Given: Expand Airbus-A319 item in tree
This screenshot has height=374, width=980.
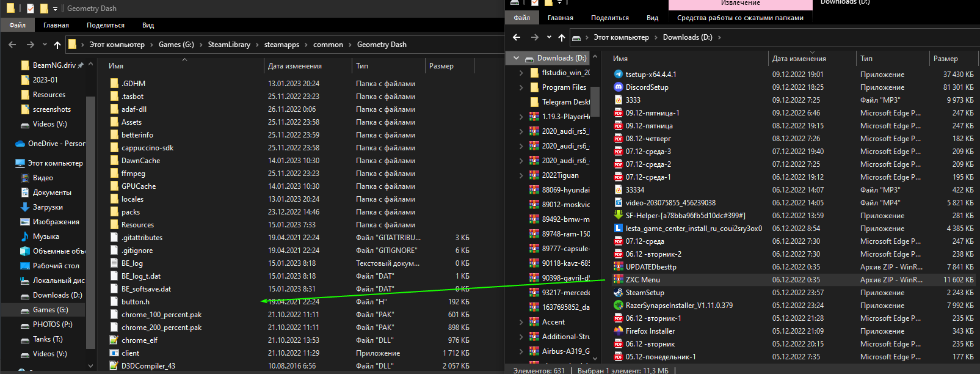Looking at the screenshot, I should 521,351.
